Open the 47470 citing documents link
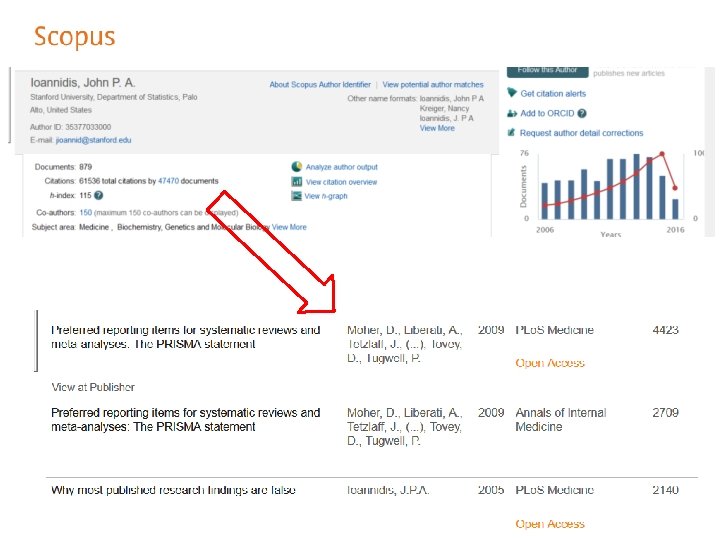This screenshot has width=720, height=540. coord(169,181)
